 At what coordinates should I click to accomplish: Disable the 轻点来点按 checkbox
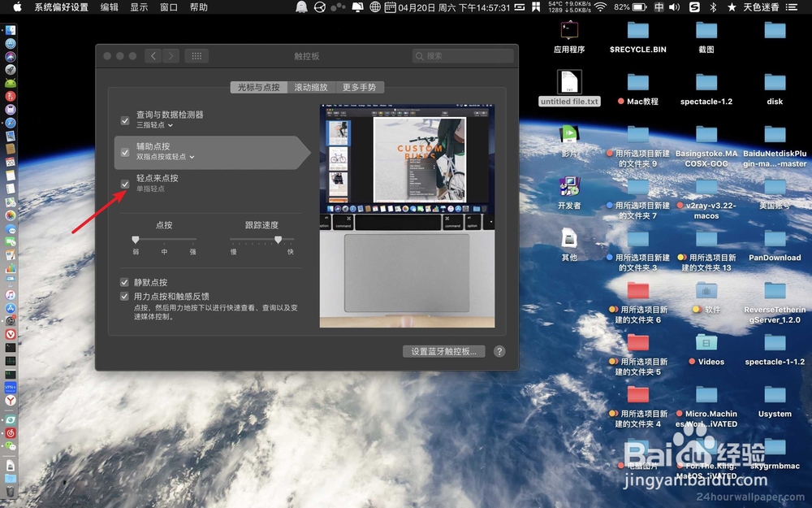pos(124,184)
